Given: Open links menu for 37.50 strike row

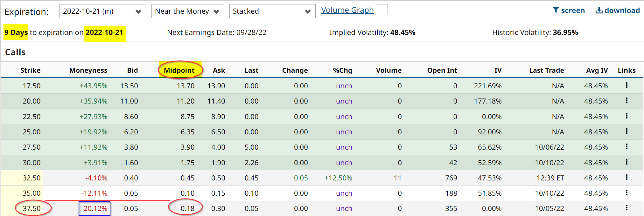Looking at the screenshot, I should pyautogui.click(x=626, y=208).
